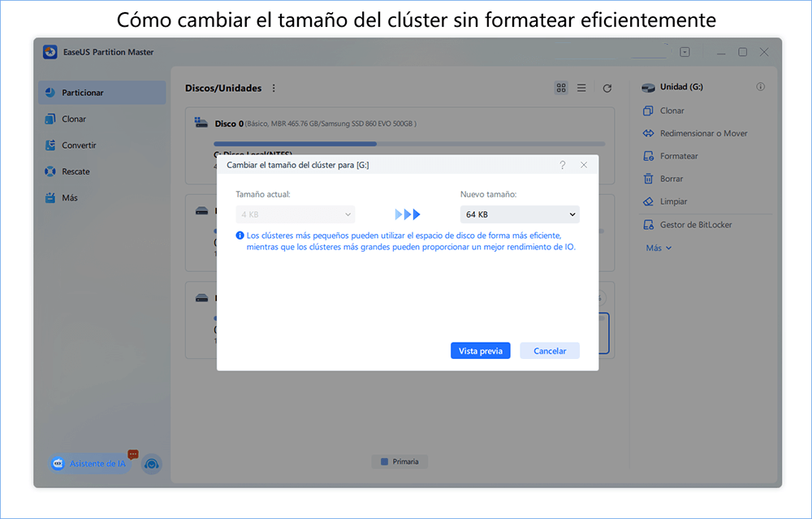This screenshot has width=812, height=519.
Task: Select the Convertir tool in the sidebar
Action: 81,145
